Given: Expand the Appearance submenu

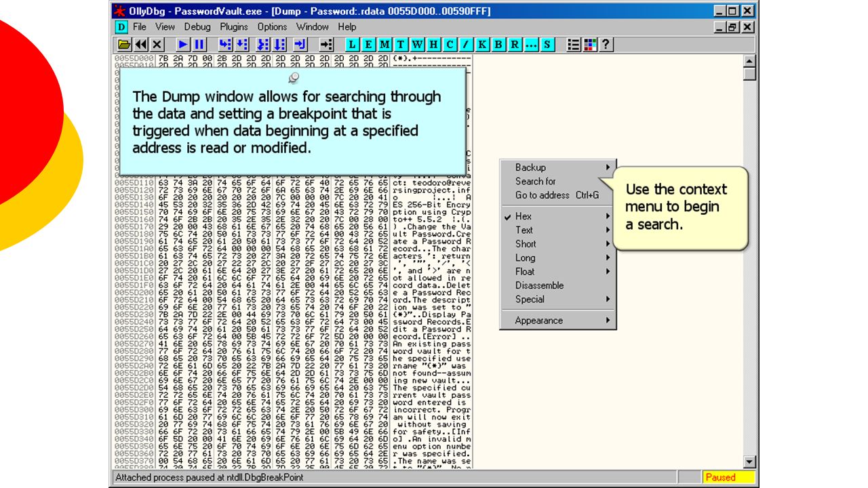Looking at the screenshot, I should (557, 321).
